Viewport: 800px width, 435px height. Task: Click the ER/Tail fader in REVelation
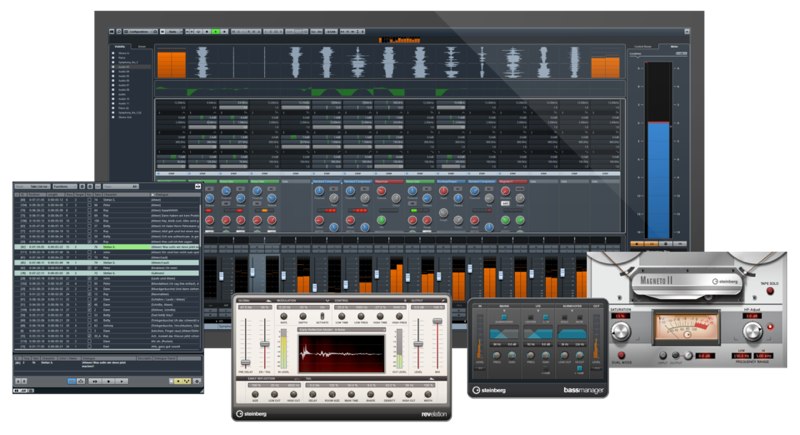[x=265, y=344]
